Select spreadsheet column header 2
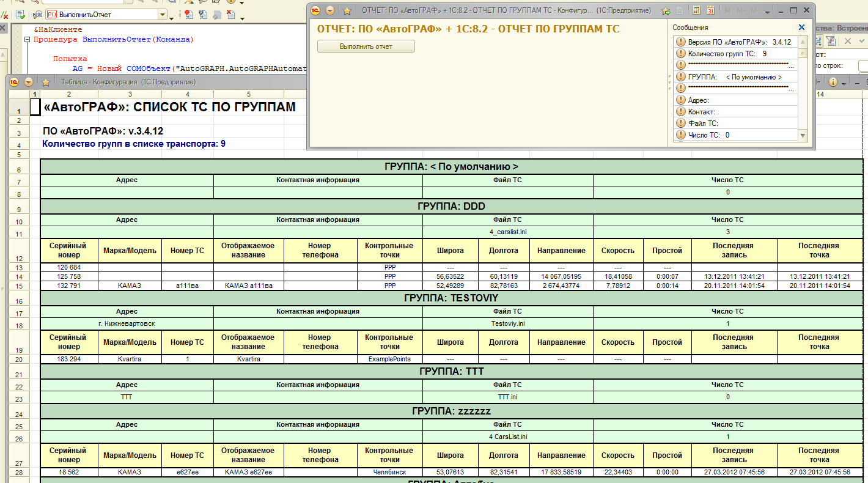868x483 pixels. [x=69, y=94]
